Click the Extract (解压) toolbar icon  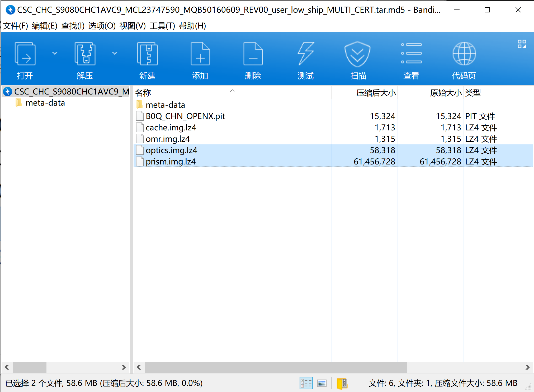pyautogui.click(x=85, y=54)
